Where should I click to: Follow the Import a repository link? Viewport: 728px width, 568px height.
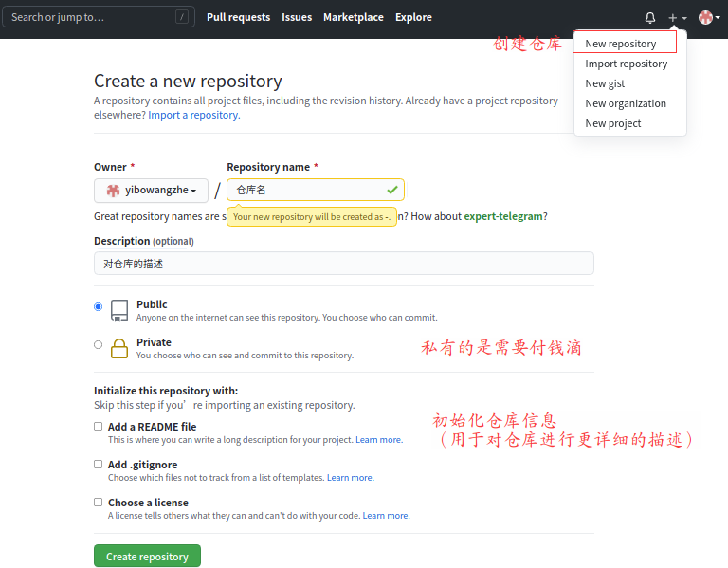pyautogui.click(x=194, y=115)
